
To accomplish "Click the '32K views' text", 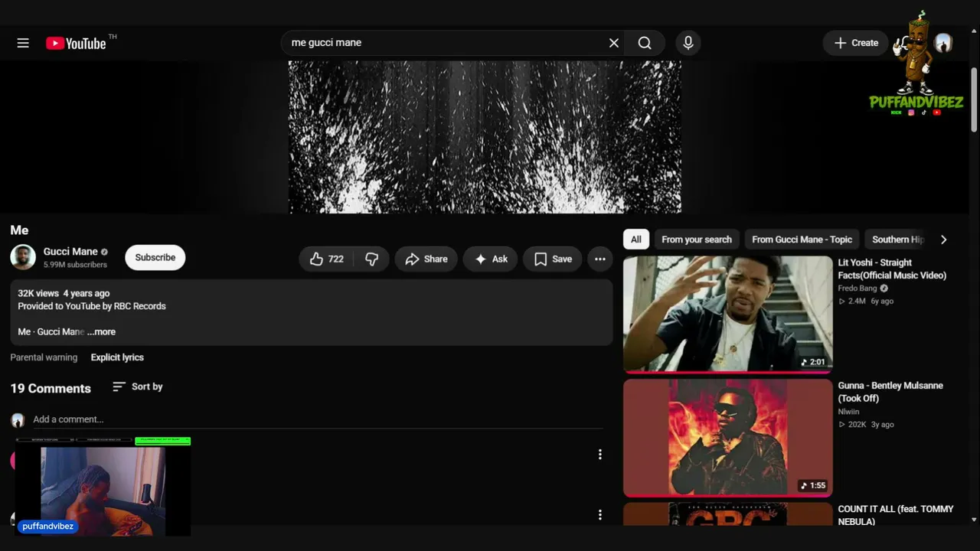I will pos(38,293).
